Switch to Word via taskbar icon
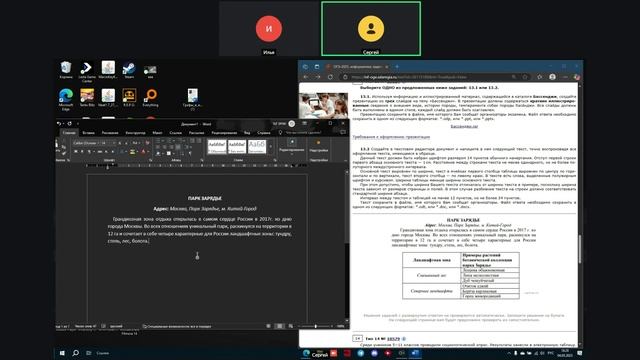This screenshot has height=360, width=640. coord(415,353)
